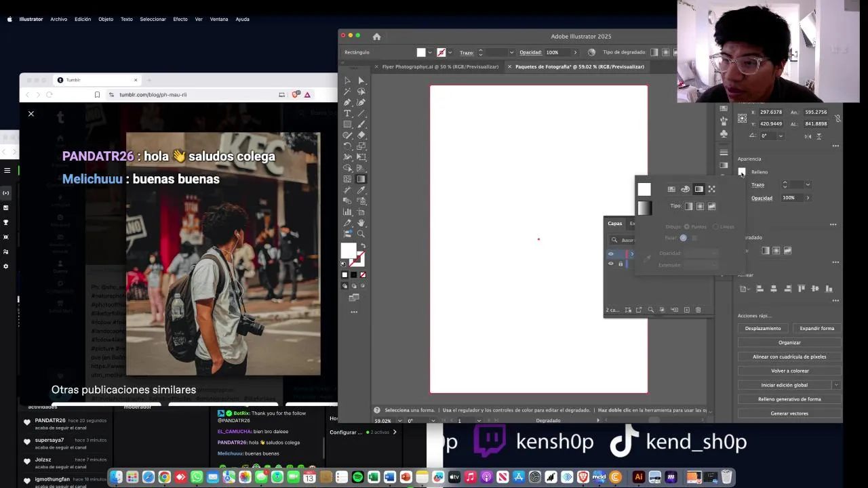Open the Ventana menu
868x488 pixels.
219,19
